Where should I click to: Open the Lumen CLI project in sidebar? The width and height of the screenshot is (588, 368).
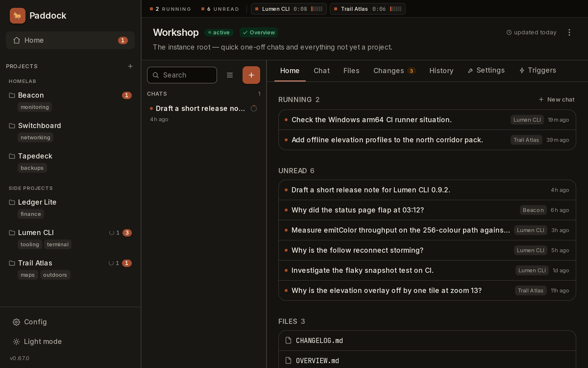pos(70,233)
